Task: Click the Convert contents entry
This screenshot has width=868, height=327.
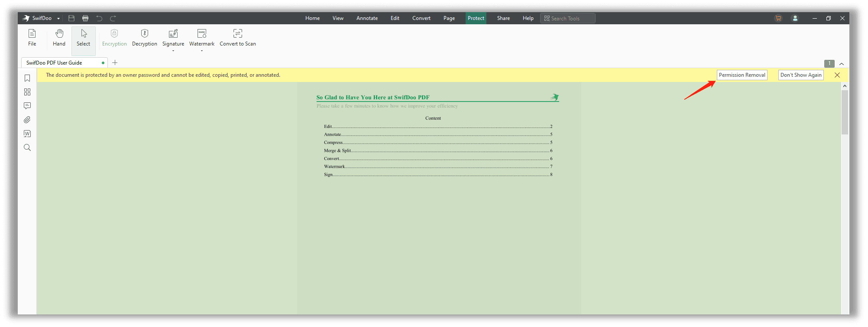Action: [438, 159]
